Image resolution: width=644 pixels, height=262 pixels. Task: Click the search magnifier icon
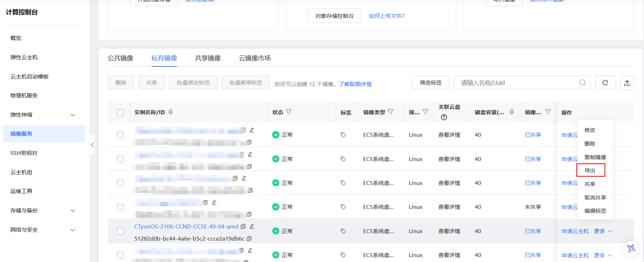click(x=582, y=83)
